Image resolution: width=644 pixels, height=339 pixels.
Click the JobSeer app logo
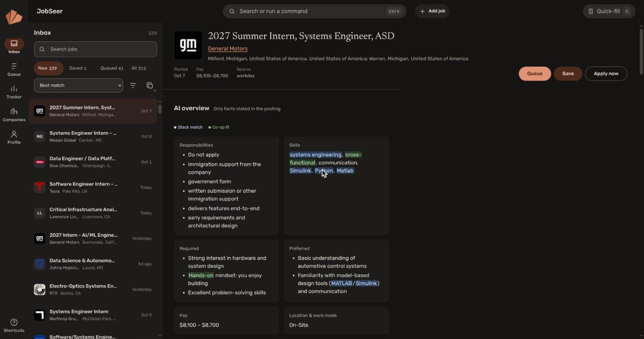pos(14,17)
